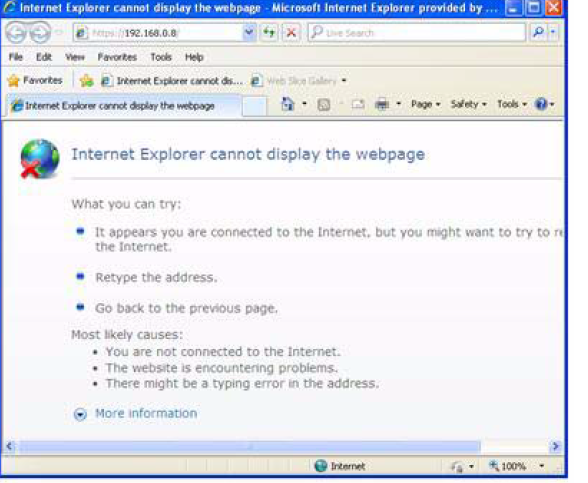
Task: Open the Favorites center star button
Action: click(35, 80)
